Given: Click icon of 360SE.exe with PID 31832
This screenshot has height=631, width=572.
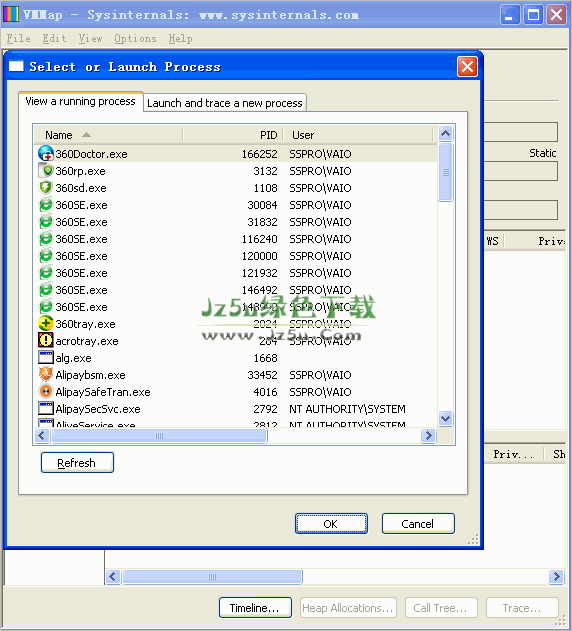Looking at the screenshot, I should tap(46, 222).
